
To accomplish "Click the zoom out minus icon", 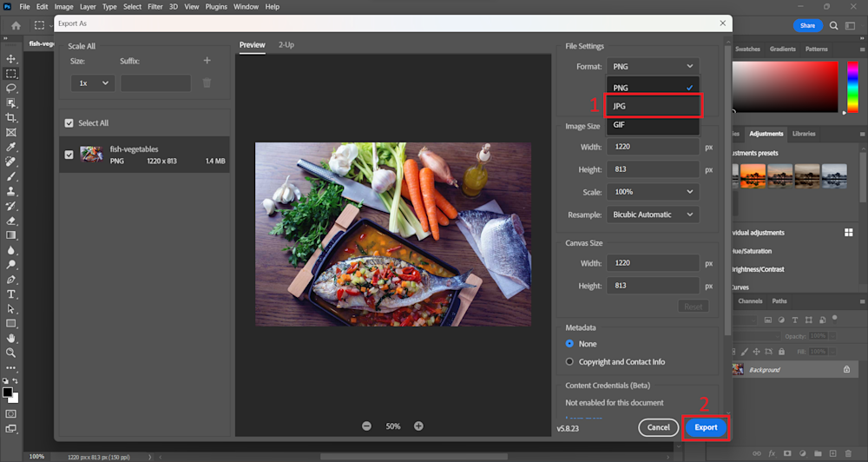I will (x=367, y=426).
